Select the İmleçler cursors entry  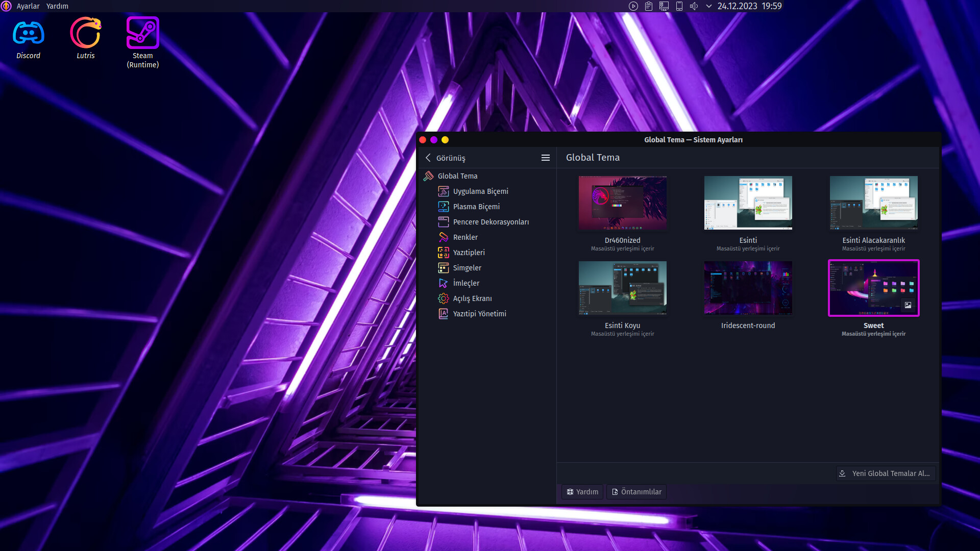465,283
